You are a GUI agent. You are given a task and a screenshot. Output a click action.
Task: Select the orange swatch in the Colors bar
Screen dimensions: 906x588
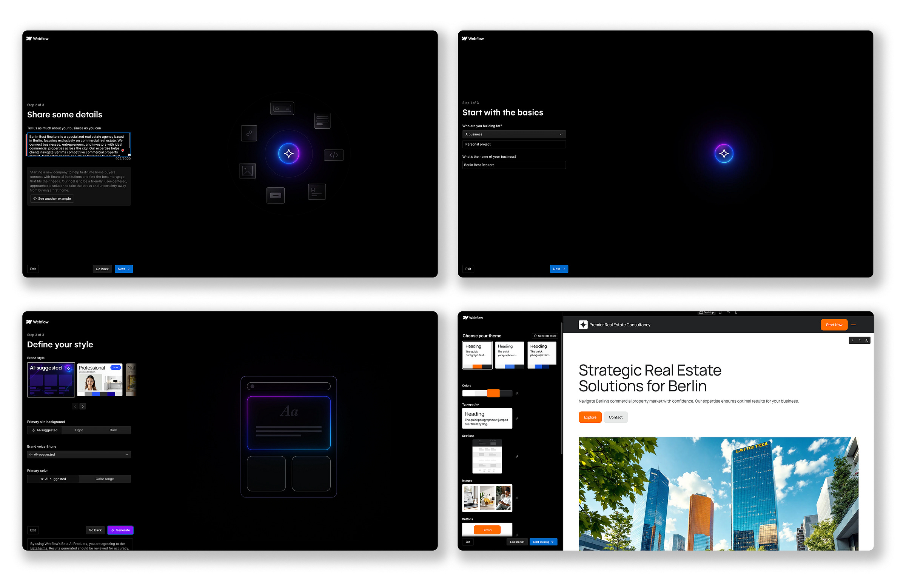click(x=494, y=393)
